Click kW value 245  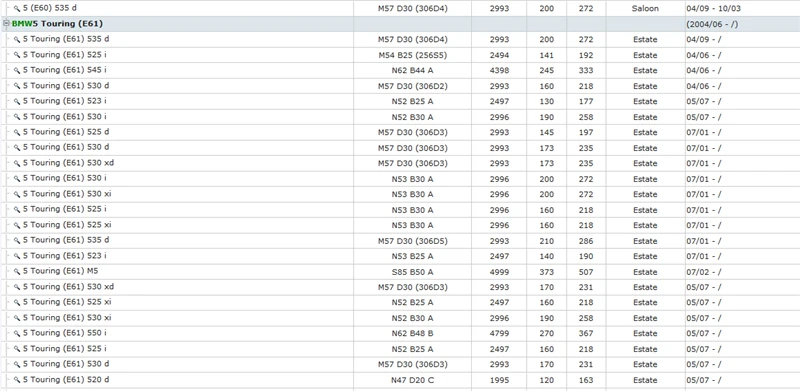pos(546,70)
